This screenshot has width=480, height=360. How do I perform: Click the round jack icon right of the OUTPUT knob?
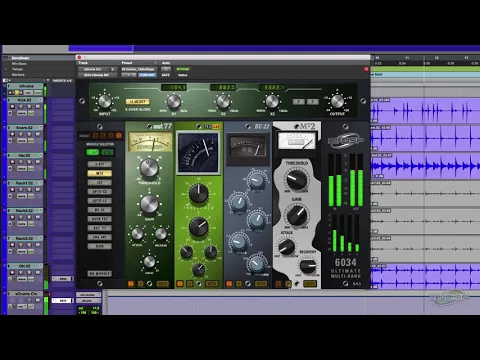pyautogui.click(x=363, y=101)
